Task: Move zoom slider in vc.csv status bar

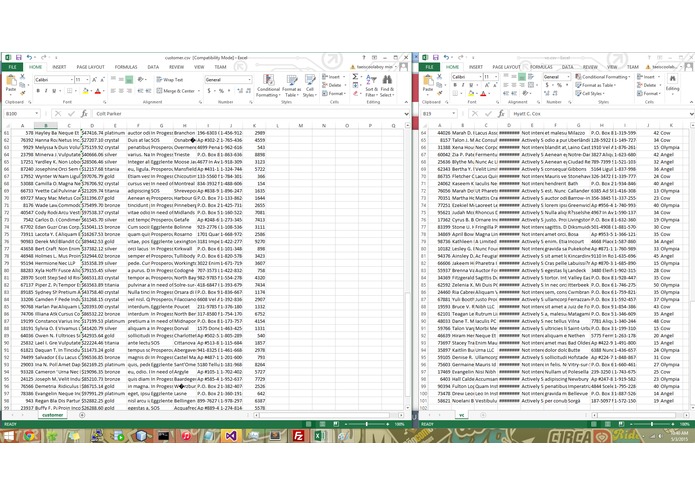Action: coord(652,424)
